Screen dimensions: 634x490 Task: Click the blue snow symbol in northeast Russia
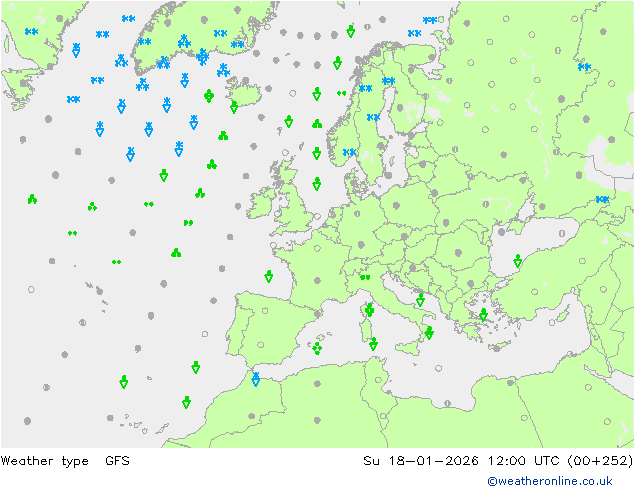584,67
